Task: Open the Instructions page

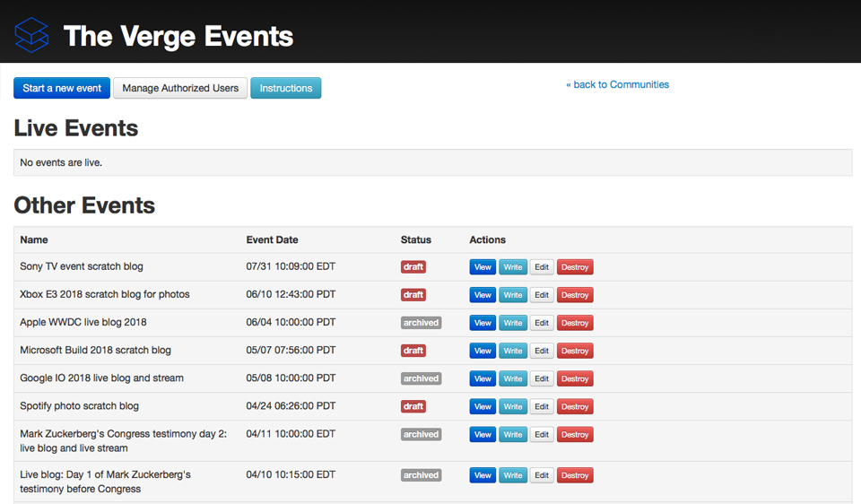Action: tap(285, 88)
